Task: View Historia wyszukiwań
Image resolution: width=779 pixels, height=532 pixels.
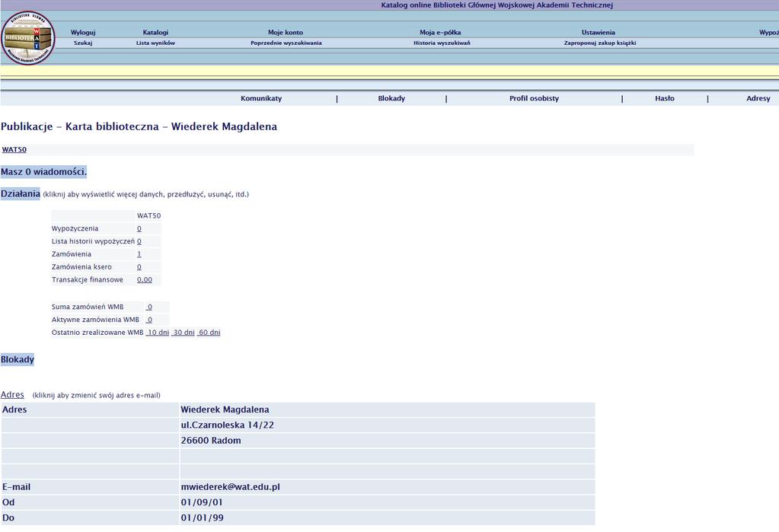Action: 442,43
